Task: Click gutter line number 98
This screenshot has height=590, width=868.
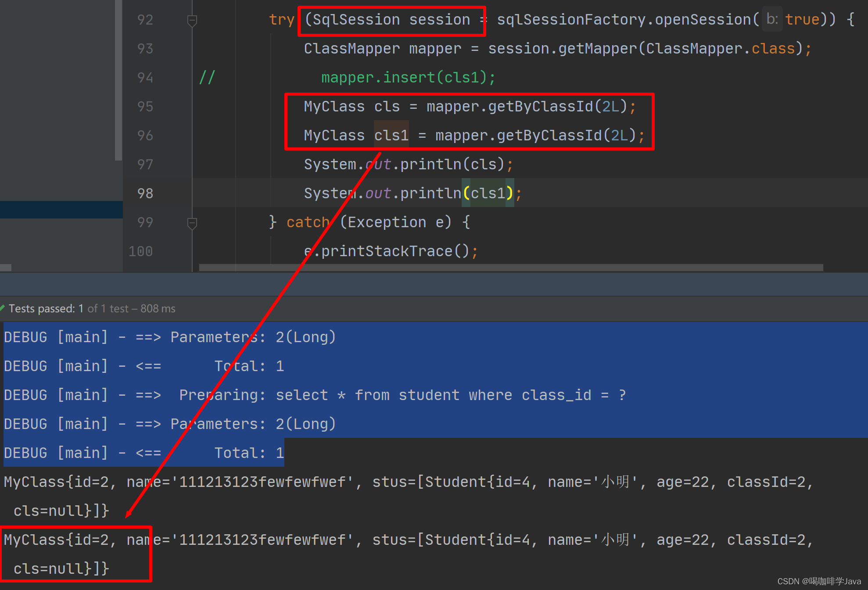Action: coord(145,193)
